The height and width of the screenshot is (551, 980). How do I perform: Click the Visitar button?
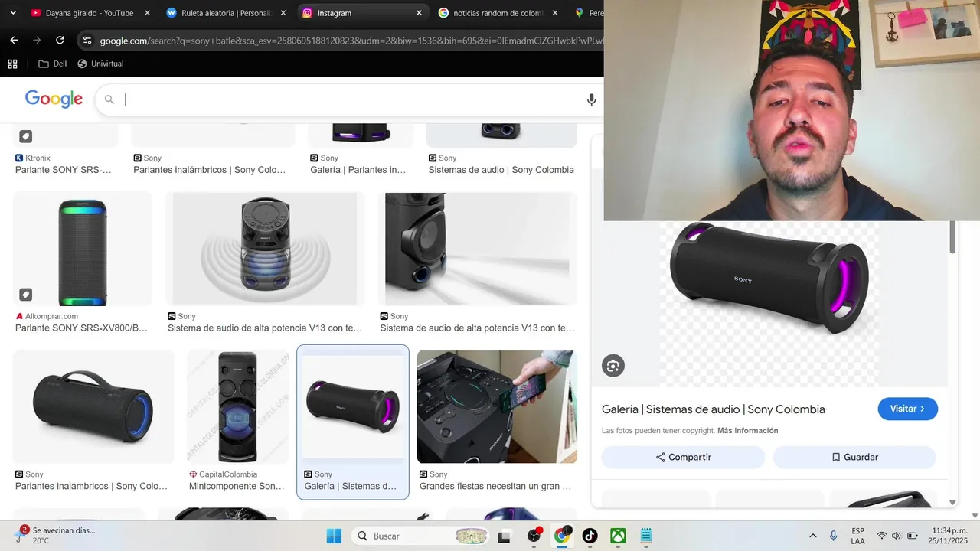[x=907, y=409]
